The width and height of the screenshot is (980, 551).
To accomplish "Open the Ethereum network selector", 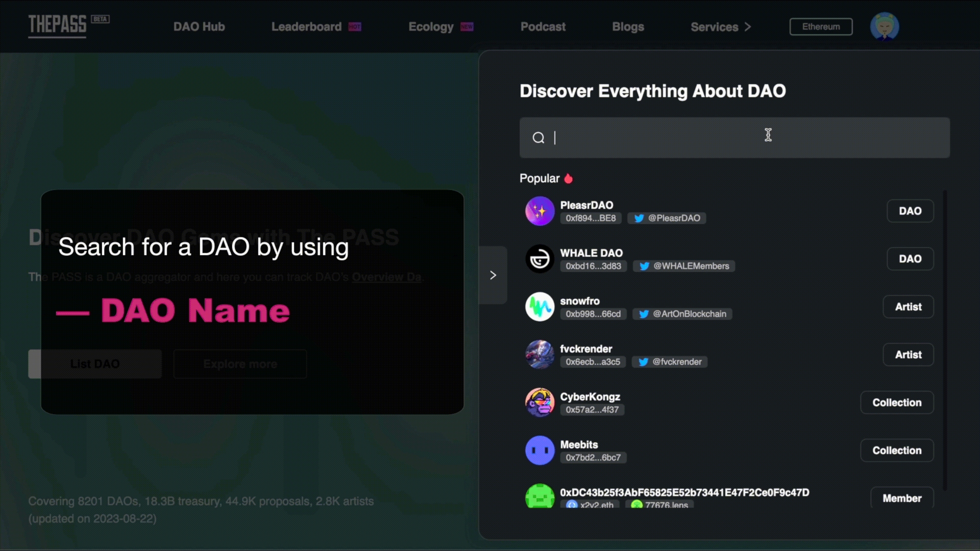I will coord(820,27).
